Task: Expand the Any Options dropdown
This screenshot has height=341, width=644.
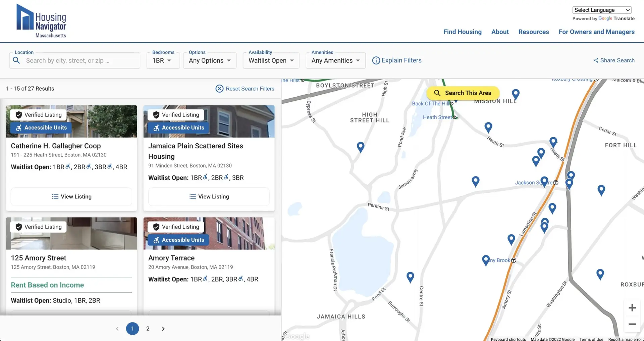Action: coord(210,60)
